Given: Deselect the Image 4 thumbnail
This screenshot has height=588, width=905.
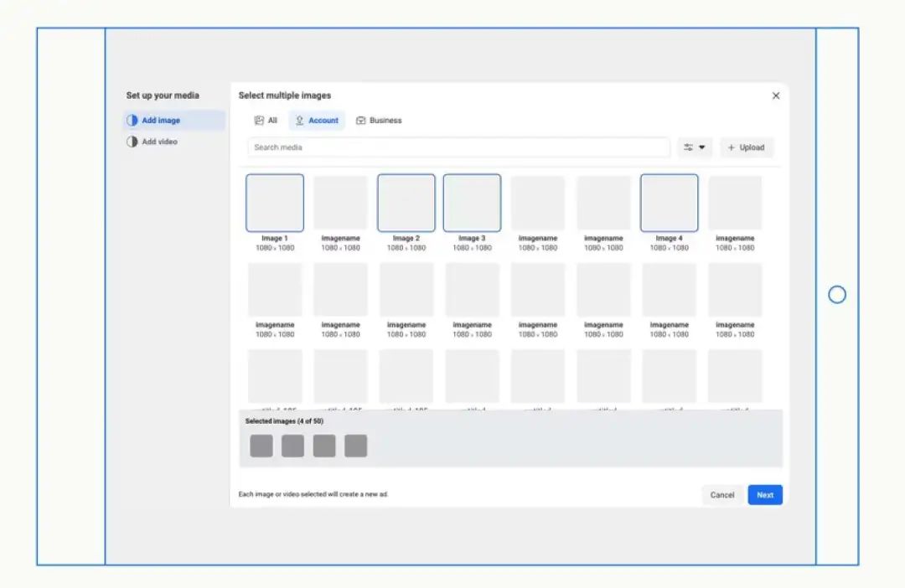Looking at the screenshot, I should [x=669, y=203].
